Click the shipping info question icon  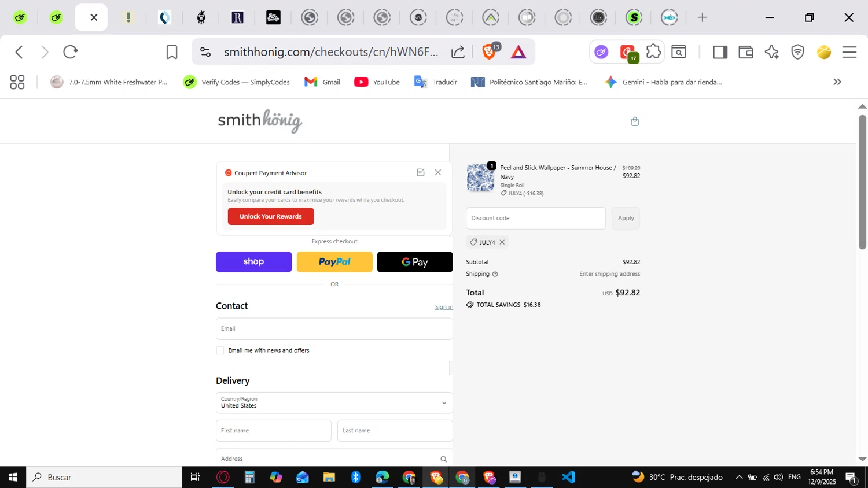pos(495,274)
